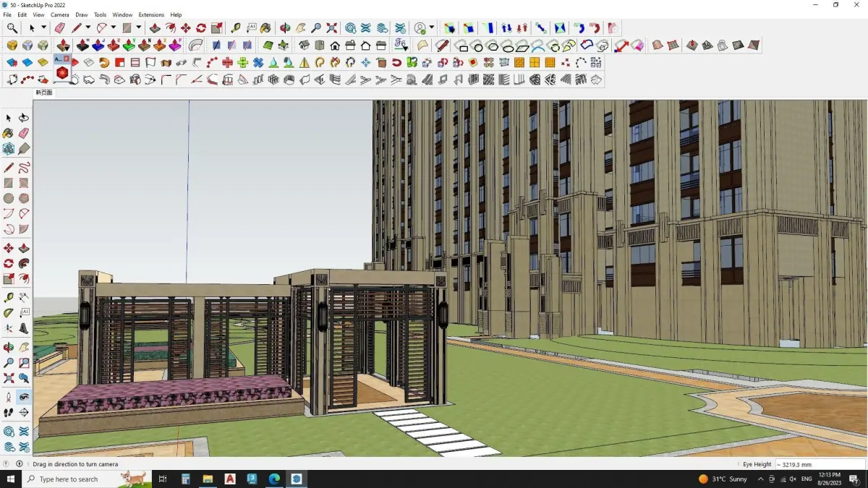Viewport: 868px width, 488px height.
Task: Open Task View from taskbar
Action: click(x=163, y=479)
